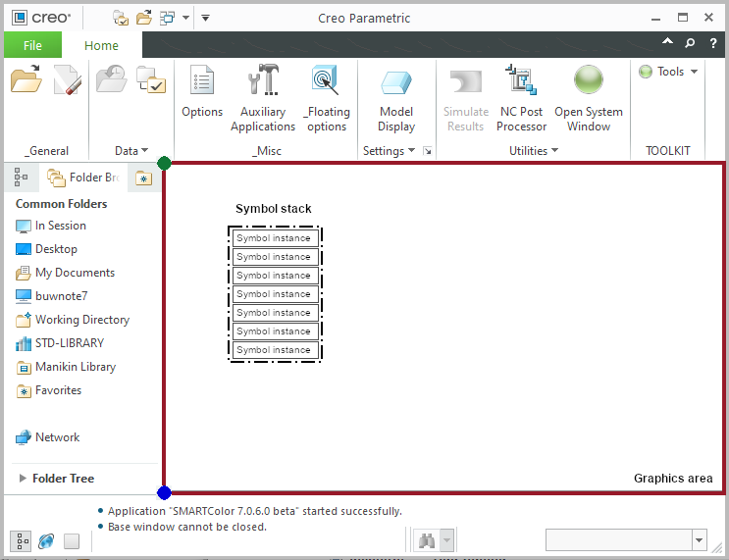Toggle the navigator panel in status bar
729x560 pixels.
[21, 540]
